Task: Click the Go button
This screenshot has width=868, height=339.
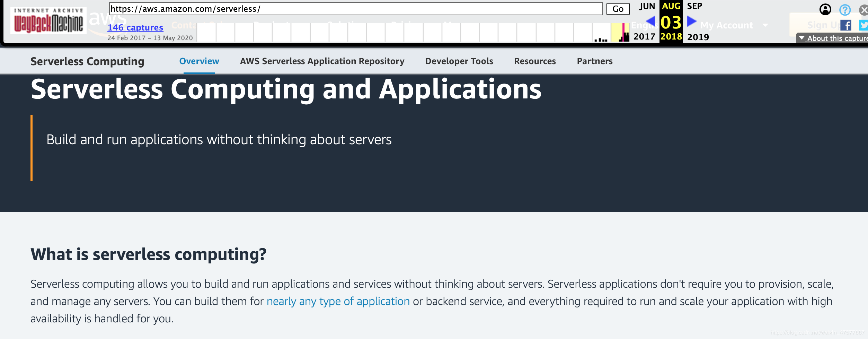Action: coord(618,9)
